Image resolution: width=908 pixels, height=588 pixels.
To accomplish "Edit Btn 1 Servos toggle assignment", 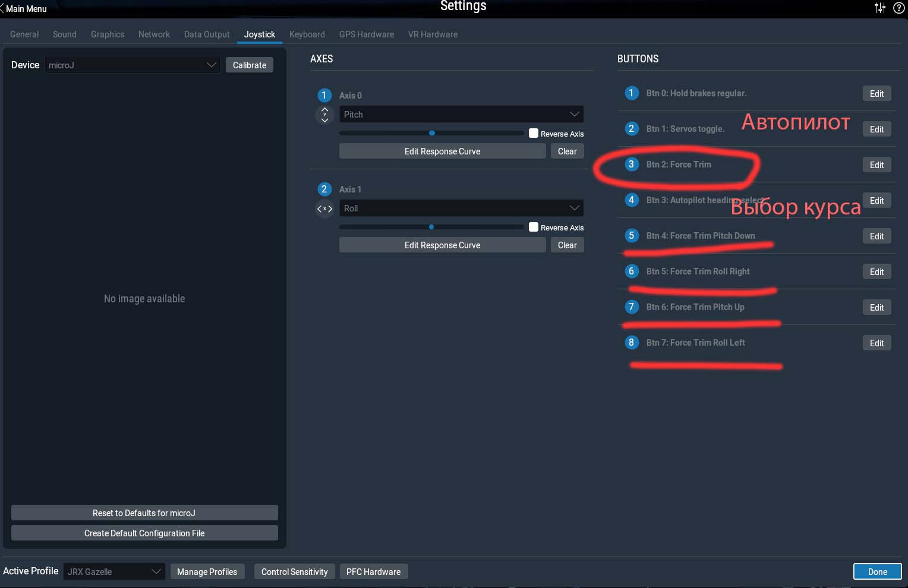I will pyautogui.click(x=877, y=129).
